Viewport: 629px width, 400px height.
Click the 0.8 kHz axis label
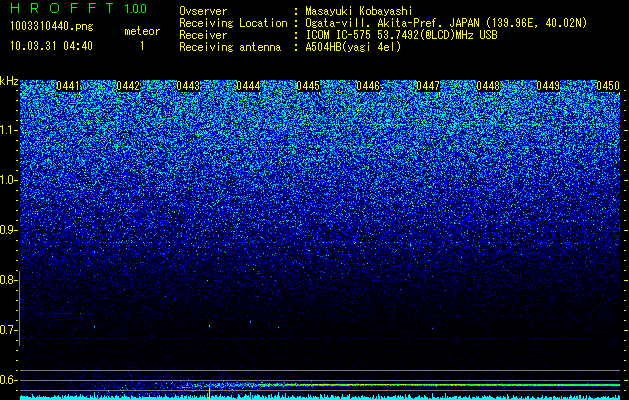pos(7,280)
